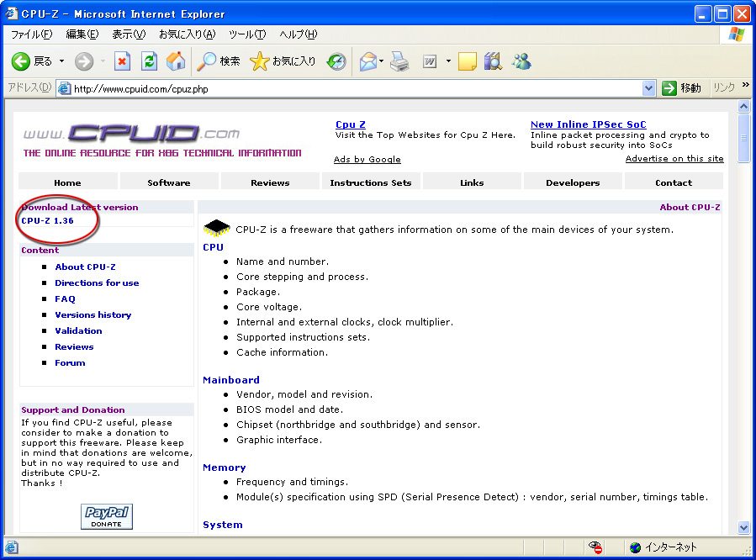Open the Reviews navigation tab
Screen dimensions: 756x560
coord(270,182)
